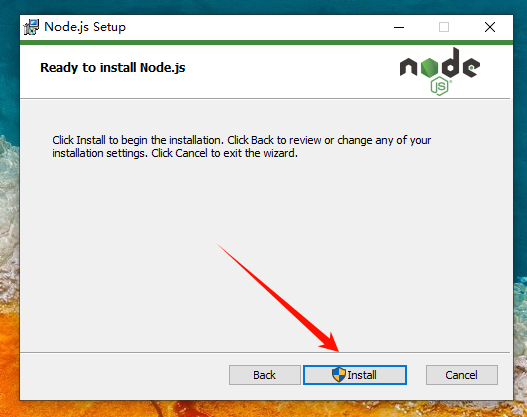The image size is (527, 417).
Task: Click the red arrow pointing to Install
Action: pyautogui.click(x=278, y=298)
